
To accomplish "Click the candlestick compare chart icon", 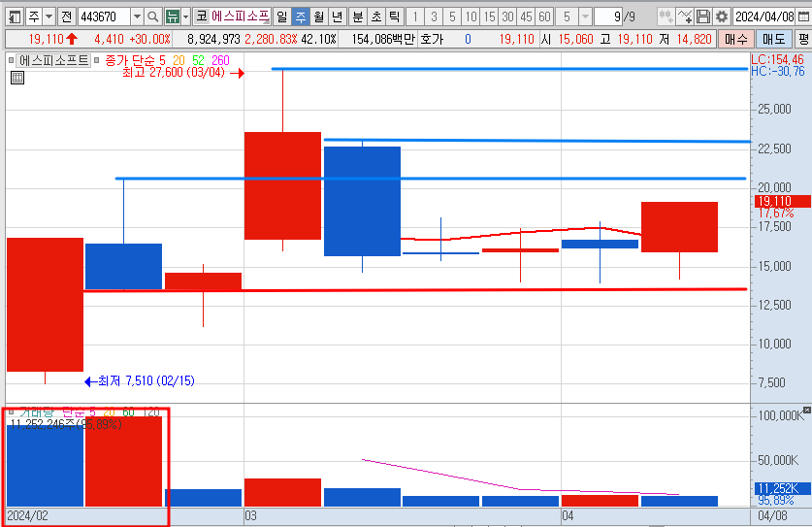I will coord(666,17).
